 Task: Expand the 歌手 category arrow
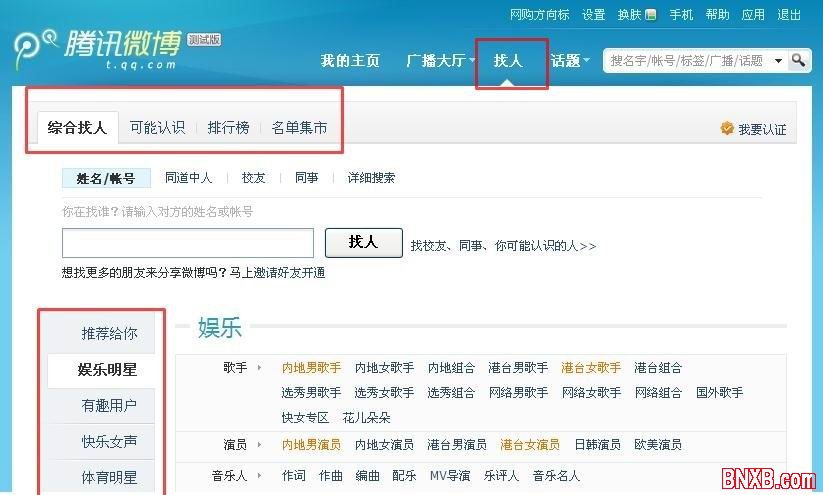tap(260, 368)
